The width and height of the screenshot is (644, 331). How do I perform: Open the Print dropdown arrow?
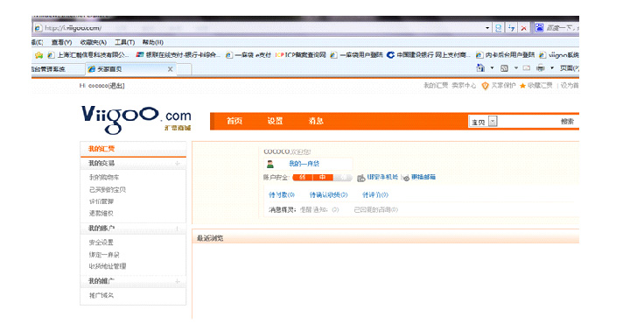pyautogui.click(x=552, y=67)
